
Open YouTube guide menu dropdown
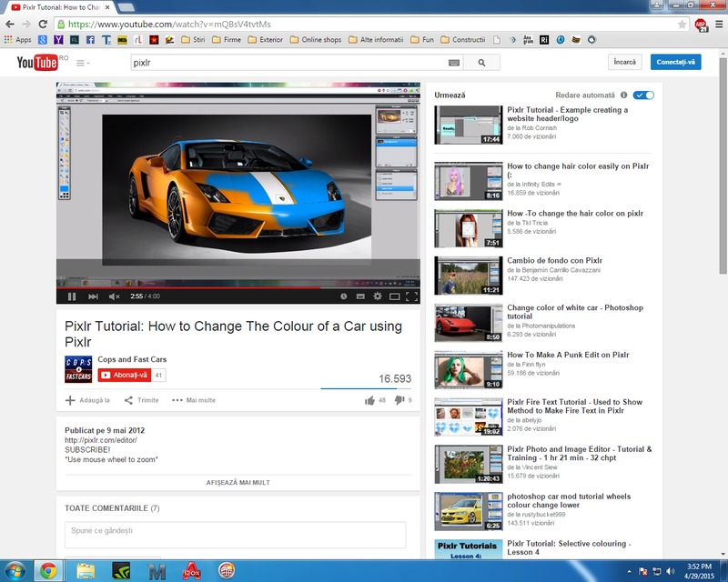(83, 63)
